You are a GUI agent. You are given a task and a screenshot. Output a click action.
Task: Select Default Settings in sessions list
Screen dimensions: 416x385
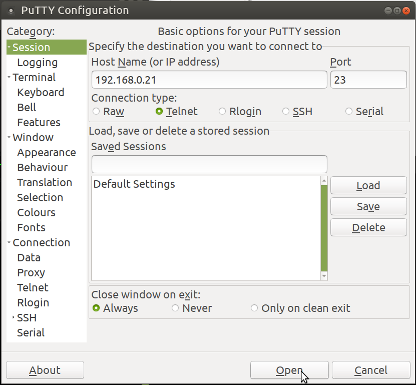[134, 184]
